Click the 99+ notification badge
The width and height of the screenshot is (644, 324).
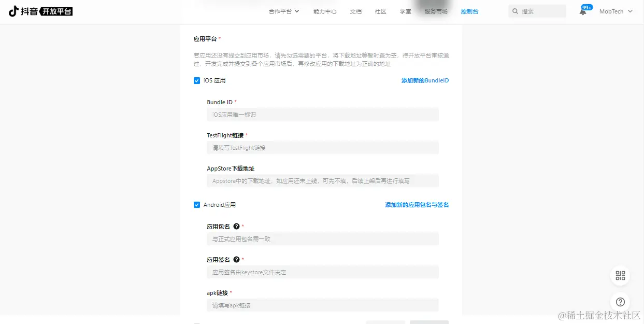587,7
